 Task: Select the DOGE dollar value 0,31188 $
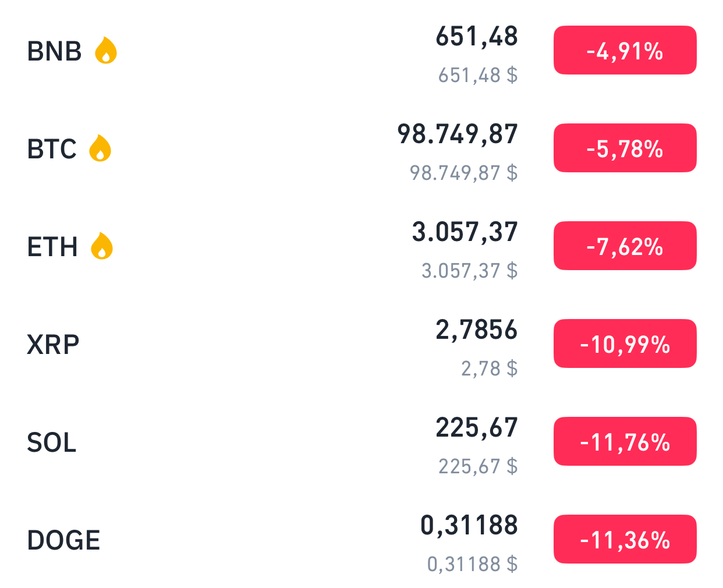coord(472,564)
